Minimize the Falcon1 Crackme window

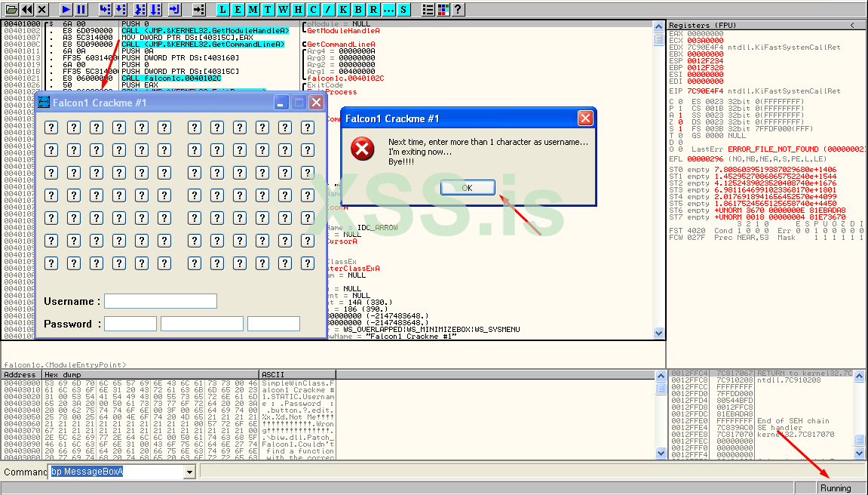click(281, 103)
